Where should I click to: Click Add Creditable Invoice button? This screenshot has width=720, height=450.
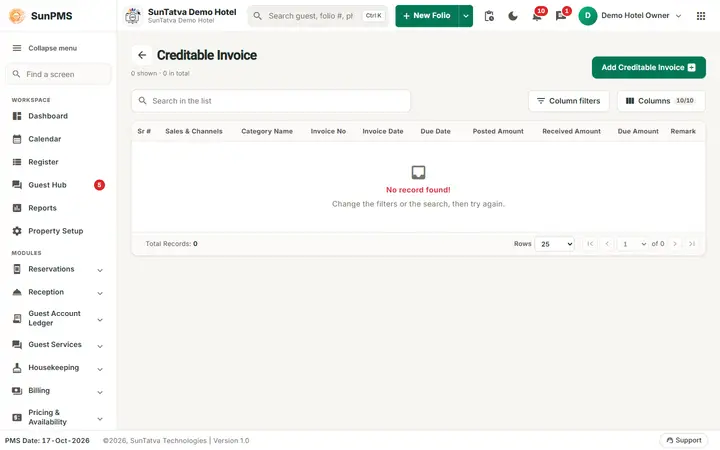point(648,68)
